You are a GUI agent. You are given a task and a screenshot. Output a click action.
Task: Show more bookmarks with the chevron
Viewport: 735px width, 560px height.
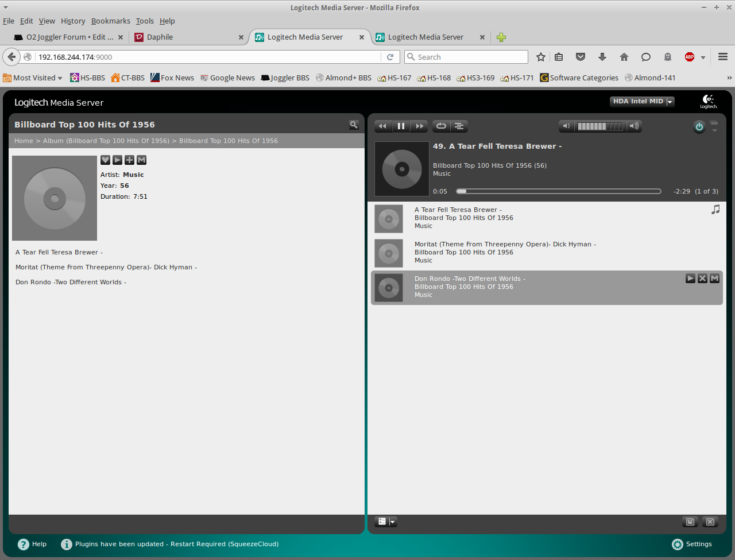pos(729,78)
